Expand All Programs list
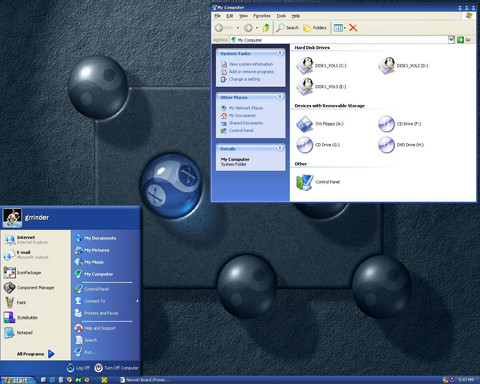480x384 pixels. [36, 354]
